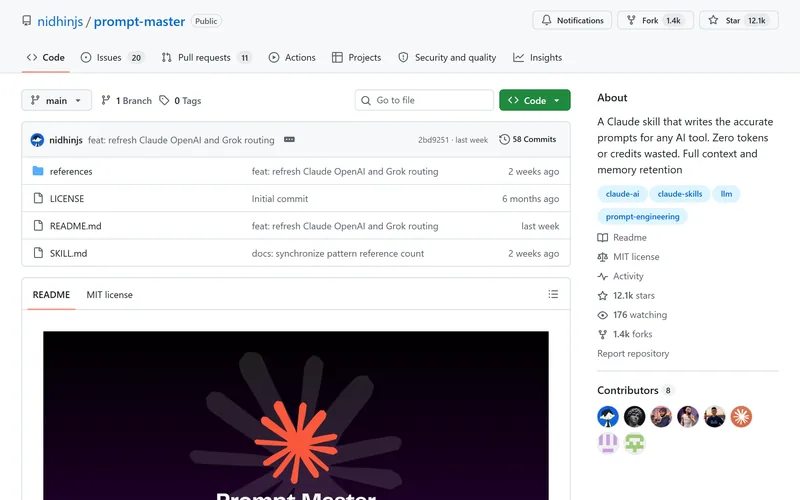Open the references folder
This screenshot has width=800, height=500.
tap(71, 171)
